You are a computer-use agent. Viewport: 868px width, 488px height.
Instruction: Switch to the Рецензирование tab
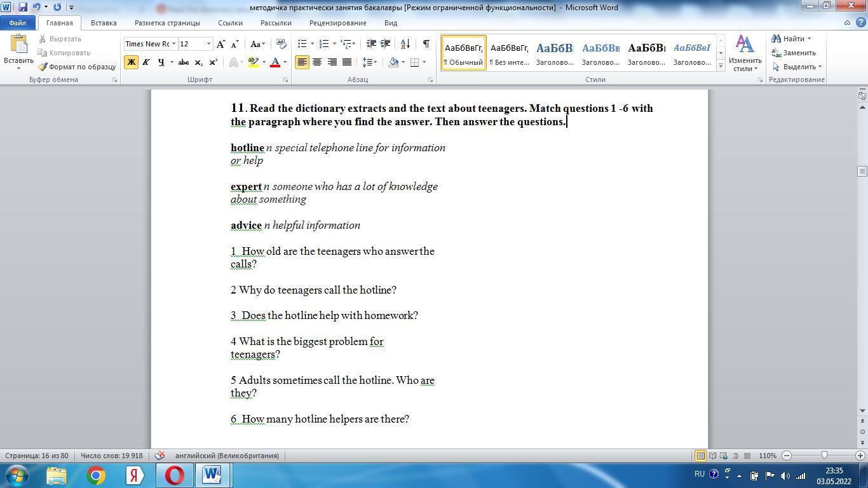(x=338, y=23)
